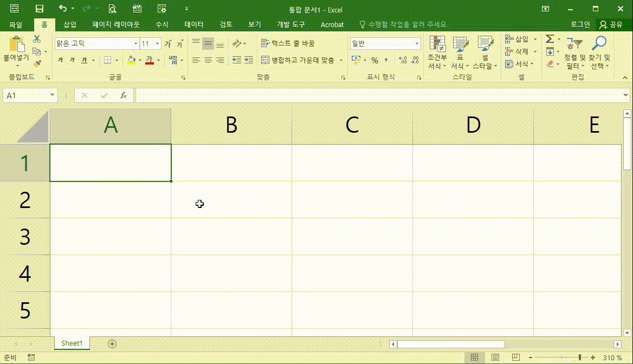Open 셀 스타일 cell styles gallery
The height and width of the screenshot is (364, 633).
[x=485, y=53]
